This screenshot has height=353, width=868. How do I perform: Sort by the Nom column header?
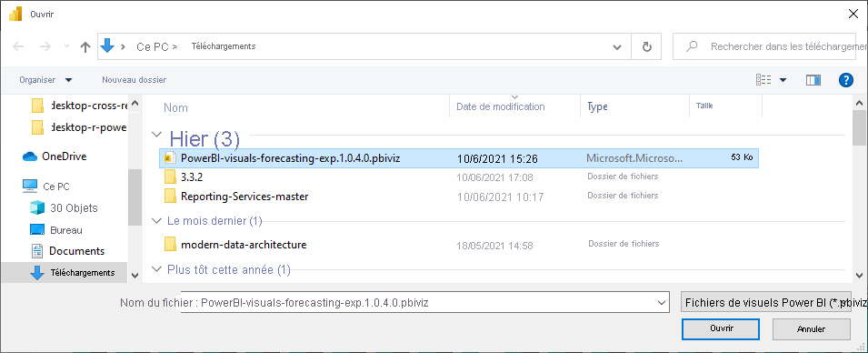point(176,107)
